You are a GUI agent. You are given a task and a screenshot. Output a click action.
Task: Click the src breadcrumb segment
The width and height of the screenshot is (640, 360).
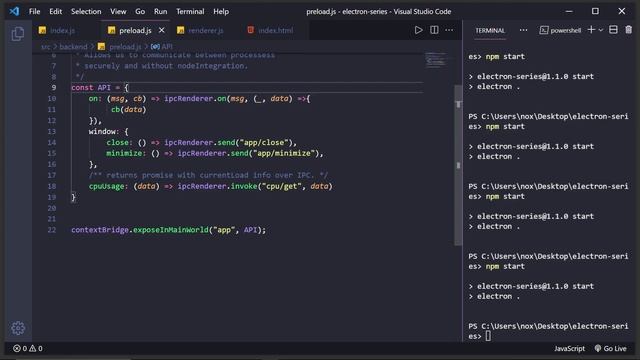point(45,47)
